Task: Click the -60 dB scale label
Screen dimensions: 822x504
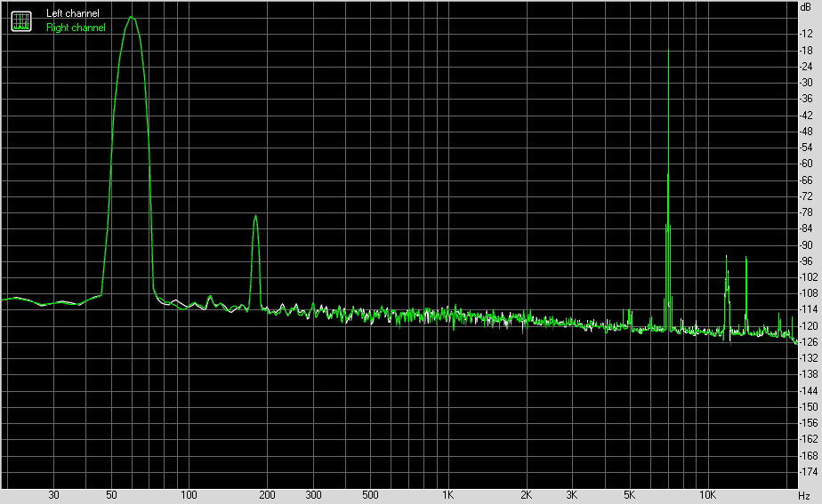Action: (x=806, y=164)
